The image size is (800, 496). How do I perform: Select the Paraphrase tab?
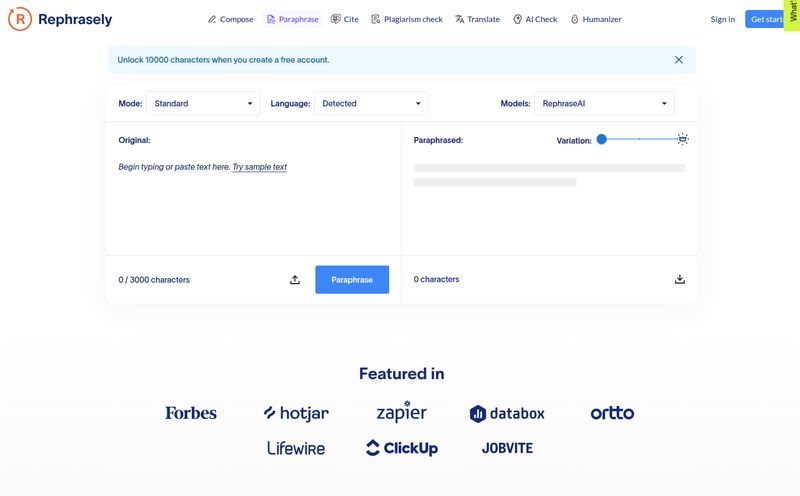pyautogui.click(x=293, y=19)
